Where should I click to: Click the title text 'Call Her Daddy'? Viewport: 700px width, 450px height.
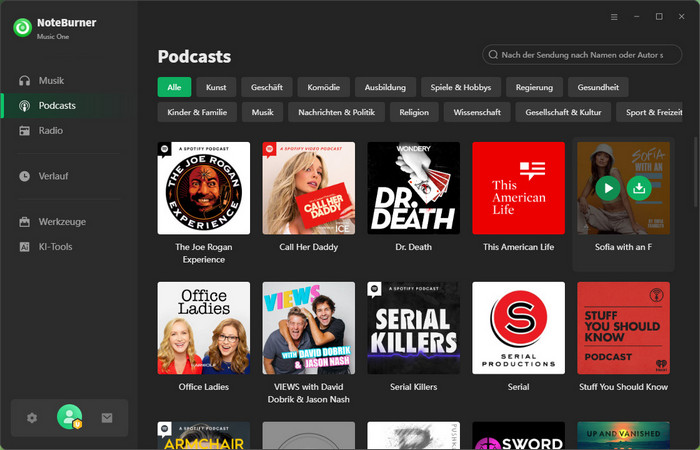point(308,247)
